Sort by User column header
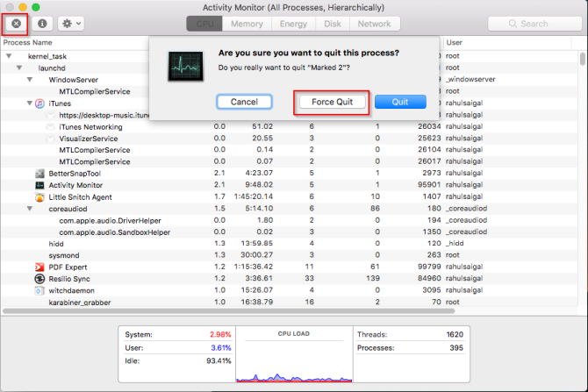The width and height of the screenshot is (588, 392). click(x=454, y=42)
